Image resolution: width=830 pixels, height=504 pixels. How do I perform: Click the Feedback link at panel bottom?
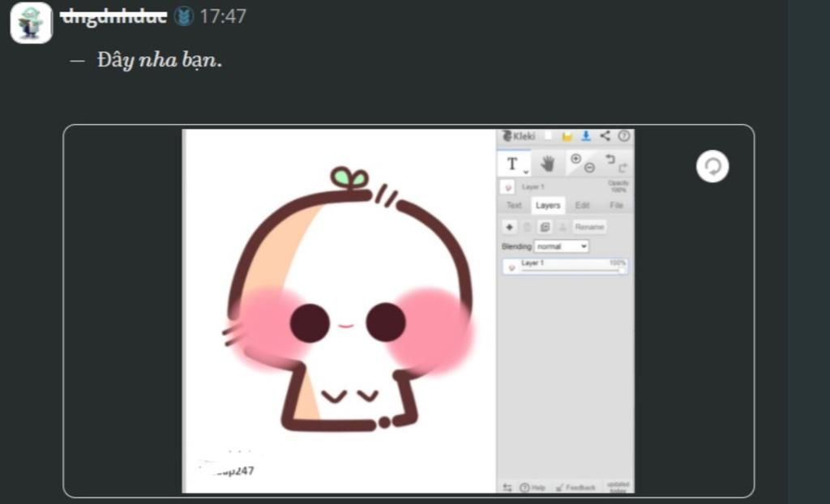575,488
